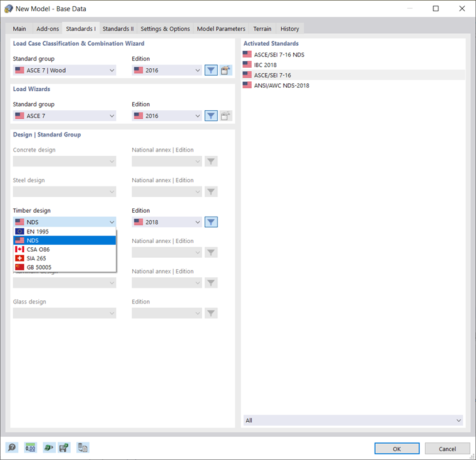Click greyed filter icon in Aluminum design row

pyautogui.click(x=211, y=283)
